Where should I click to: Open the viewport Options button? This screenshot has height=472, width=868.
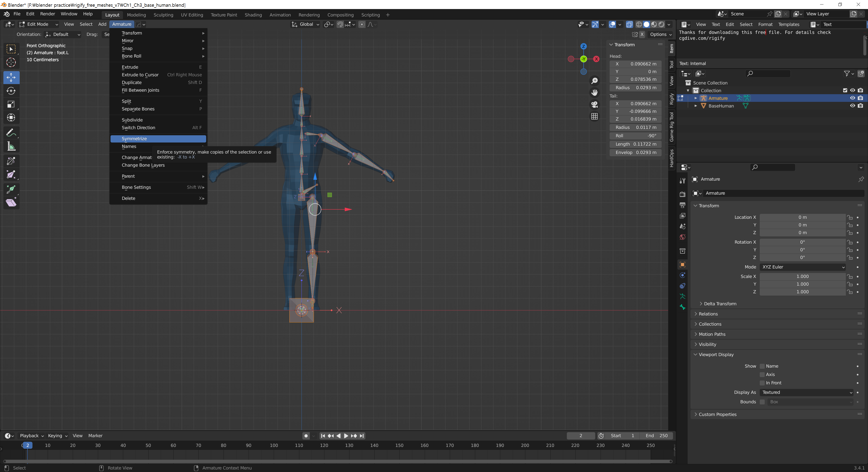[x=660, y=34]
